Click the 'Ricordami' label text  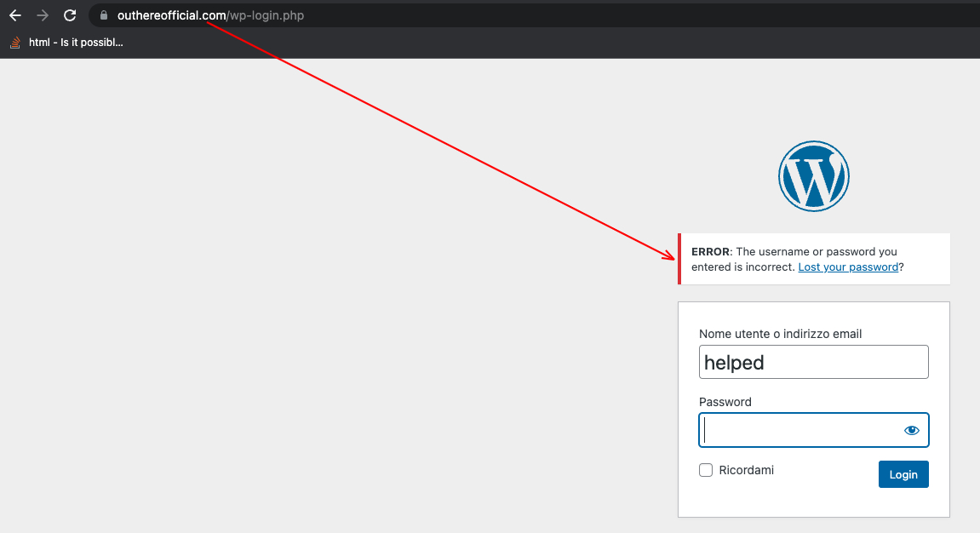pyautogui.click(x=746, y=470)
